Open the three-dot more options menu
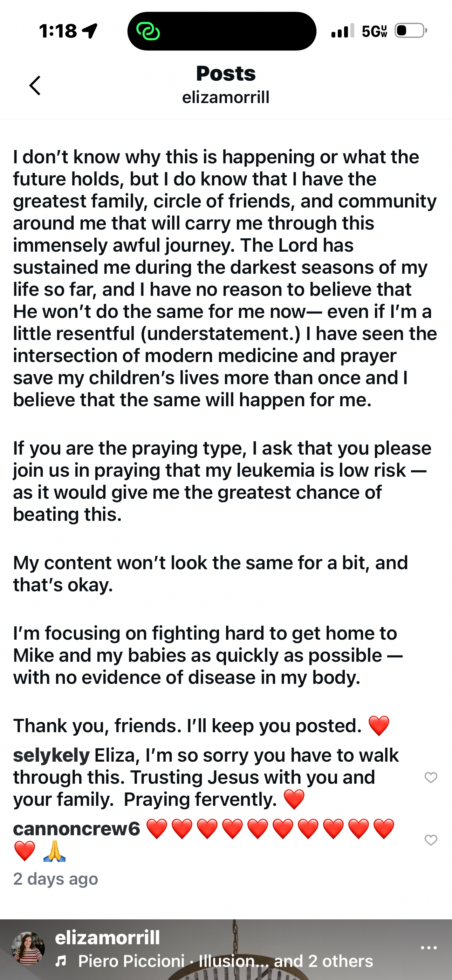Image resolution: width=452 pixels, height=980 pixels. click(x=429, y=948)
